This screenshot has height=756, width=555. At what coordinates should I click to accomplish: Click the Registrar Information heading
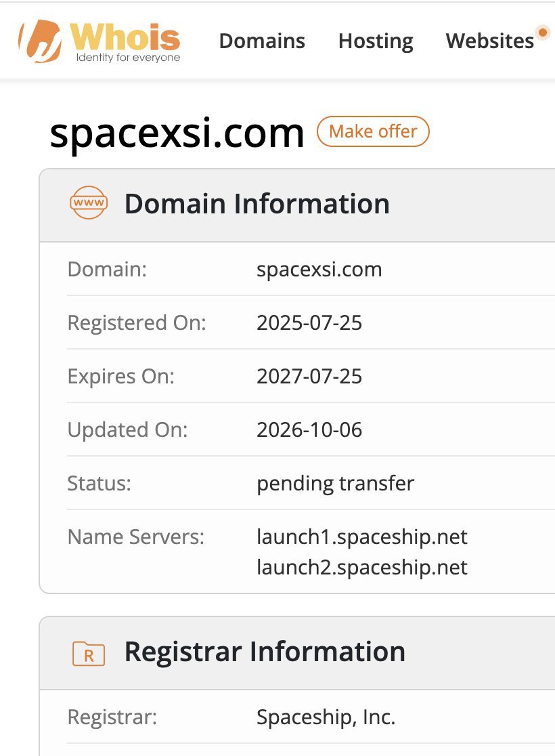click(265, 652)
